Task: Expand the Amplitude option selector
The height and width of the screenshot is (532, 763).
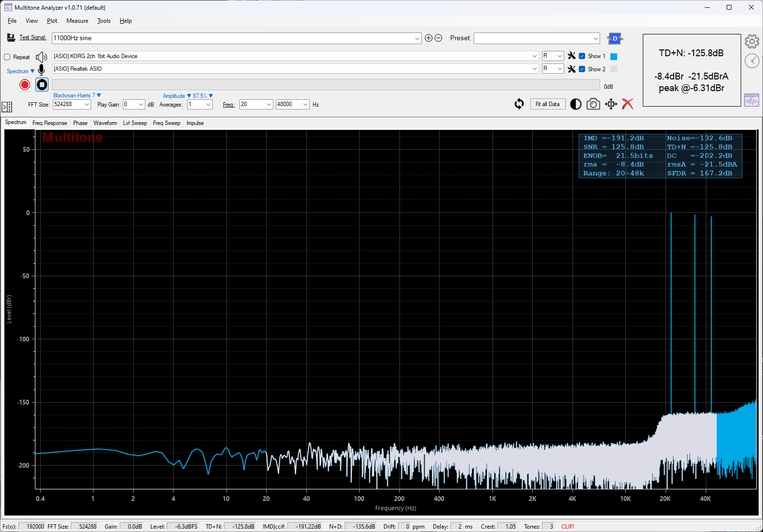Action: click(177, 96)
